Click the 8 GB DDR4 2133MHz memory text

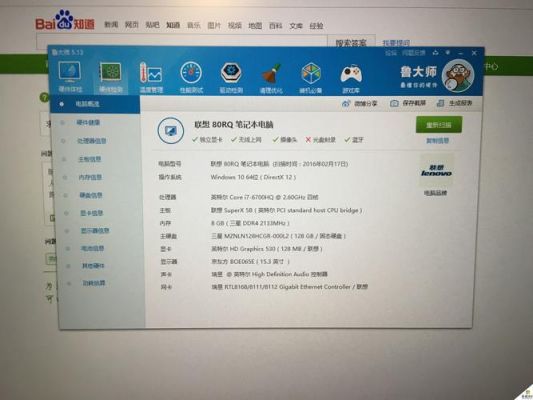point(250,223)
